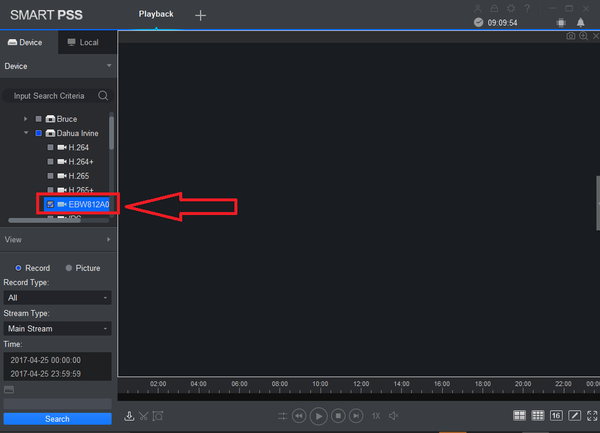Image resolution: width=600 pixels, height=433 pixels.
Task: Expand the View section
Action: (109, 239)
